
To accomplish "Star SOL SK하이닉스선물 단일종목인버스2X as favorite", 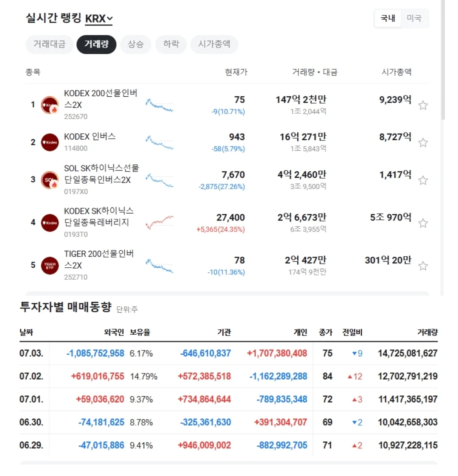I will tap(423, 180).
